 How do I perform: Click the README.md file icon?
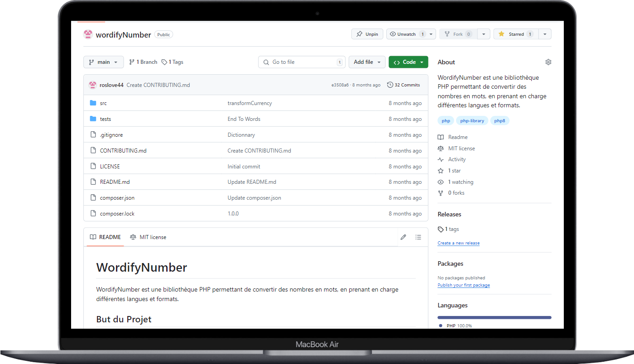[93, 182]
